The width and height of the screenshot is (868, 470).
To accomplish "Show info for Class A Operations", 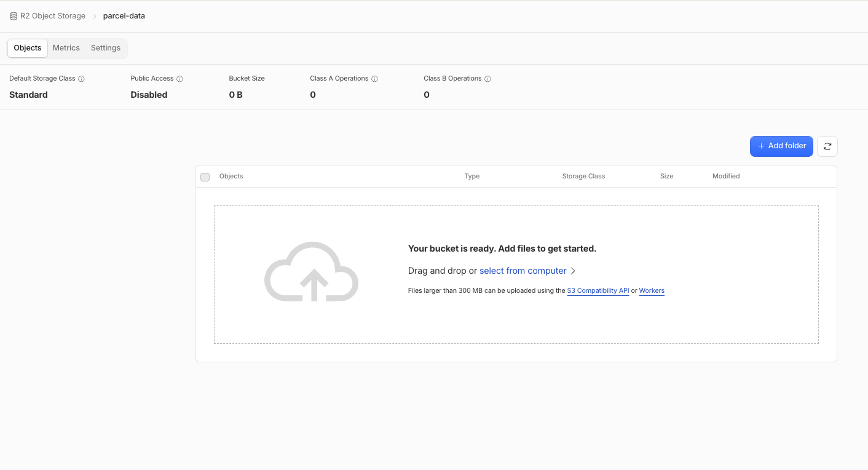I will point(374,79).
